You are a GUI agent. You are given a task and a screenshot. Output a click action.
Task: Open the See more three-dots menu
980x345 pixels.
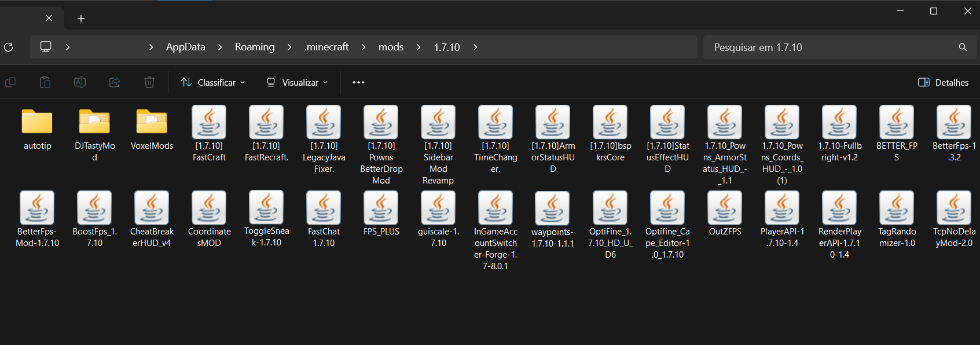point(358,82)
